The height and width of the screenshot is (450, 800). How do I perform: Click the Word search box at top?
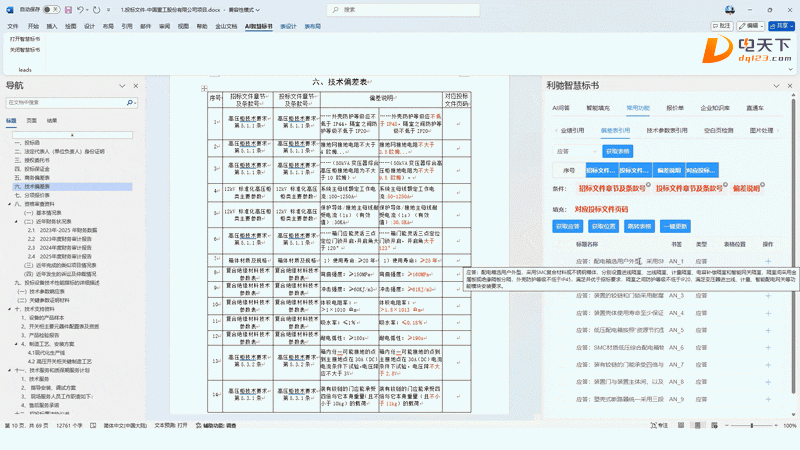pos(403,10)
